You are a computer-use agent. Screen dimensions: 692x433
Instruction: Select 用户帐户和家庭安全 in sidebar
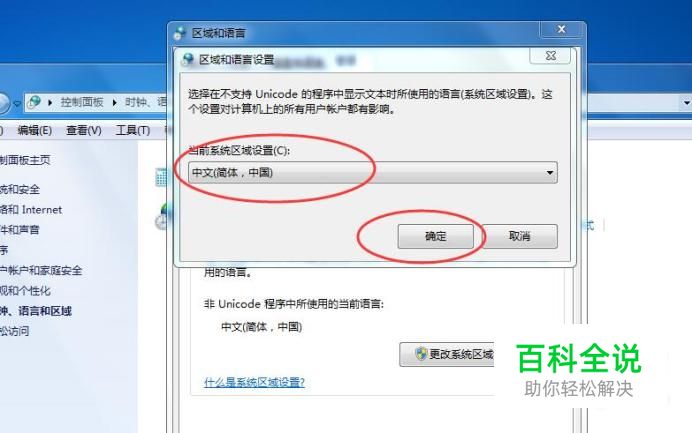click(41, 271)
